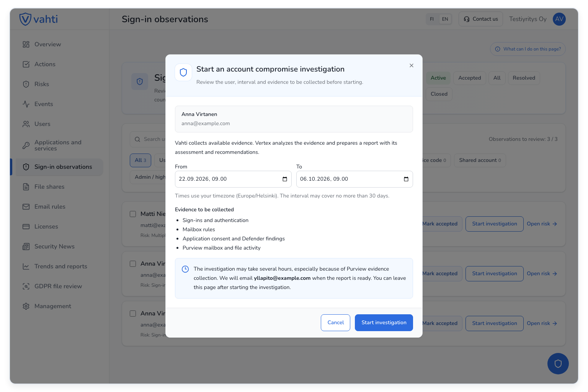
Task: Click the Management gear icon
Action: (26, 306)
